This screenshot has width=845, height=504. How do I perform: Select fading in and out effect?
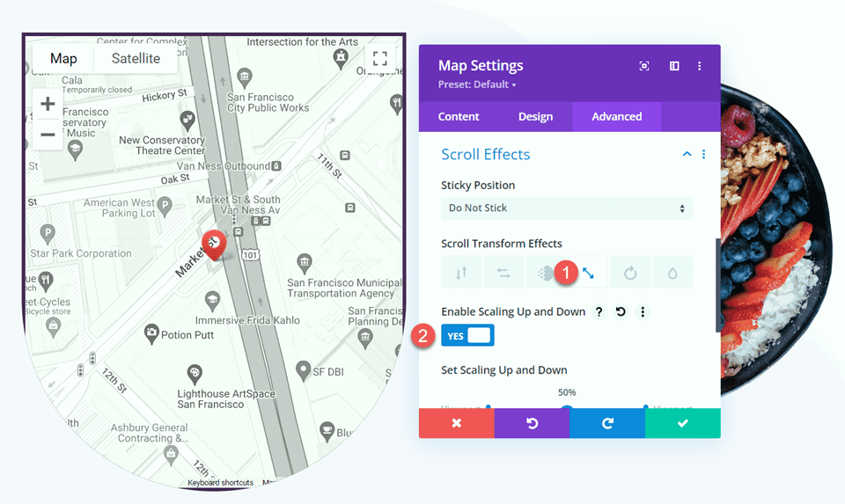tap(546, 273)
